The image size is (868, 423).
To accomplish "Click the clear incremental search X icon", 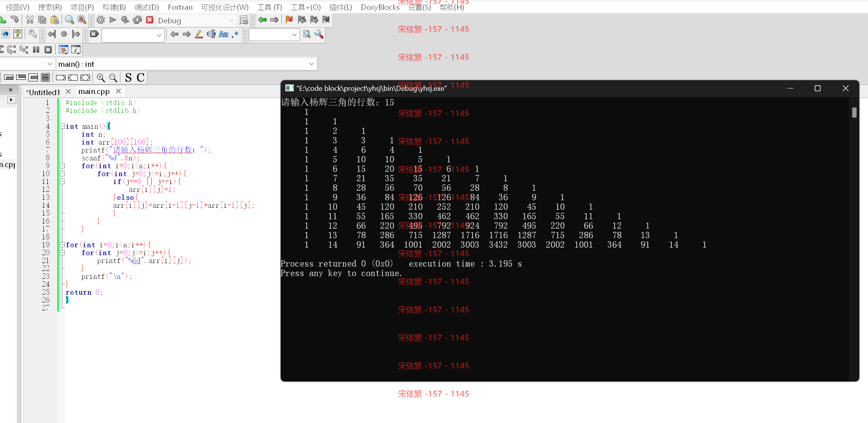I will 94,34.
